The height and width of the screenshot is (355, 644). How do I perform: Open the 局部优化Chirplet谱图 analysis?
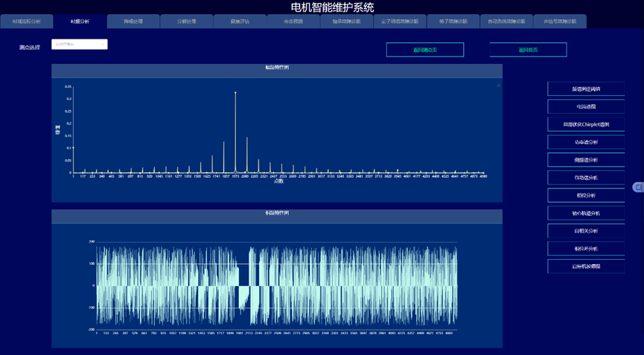point(586,124)
